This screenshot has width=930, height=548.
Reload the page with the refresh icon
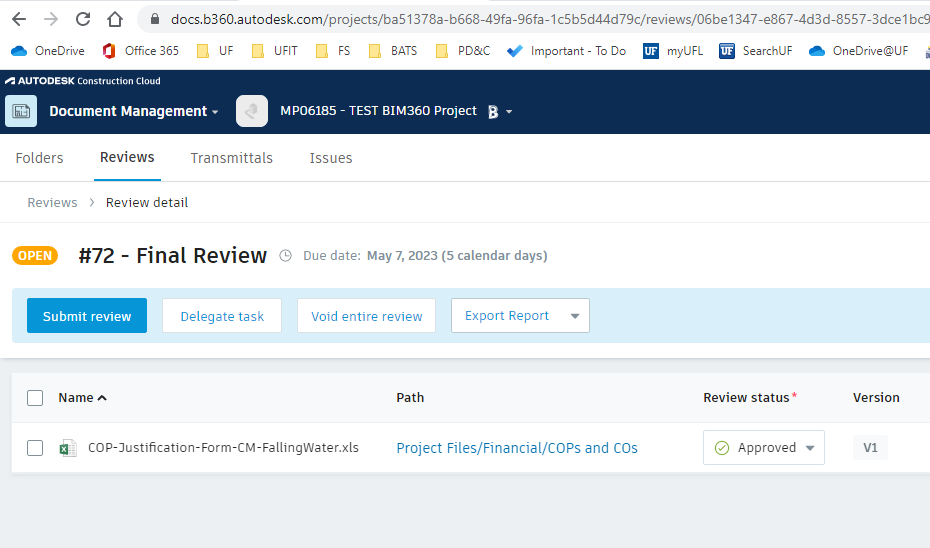[83, 20]
